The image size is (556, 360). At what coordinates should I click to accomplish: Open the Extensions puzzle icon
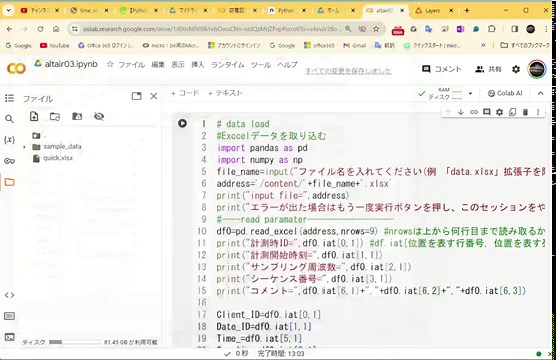click(491, 29)
